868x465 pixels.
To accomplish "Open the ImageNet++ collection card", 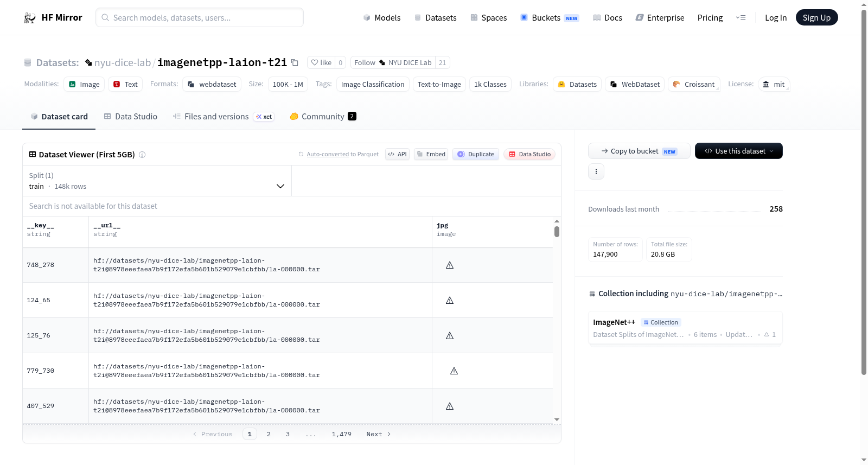I will click(x=685, y=328).
